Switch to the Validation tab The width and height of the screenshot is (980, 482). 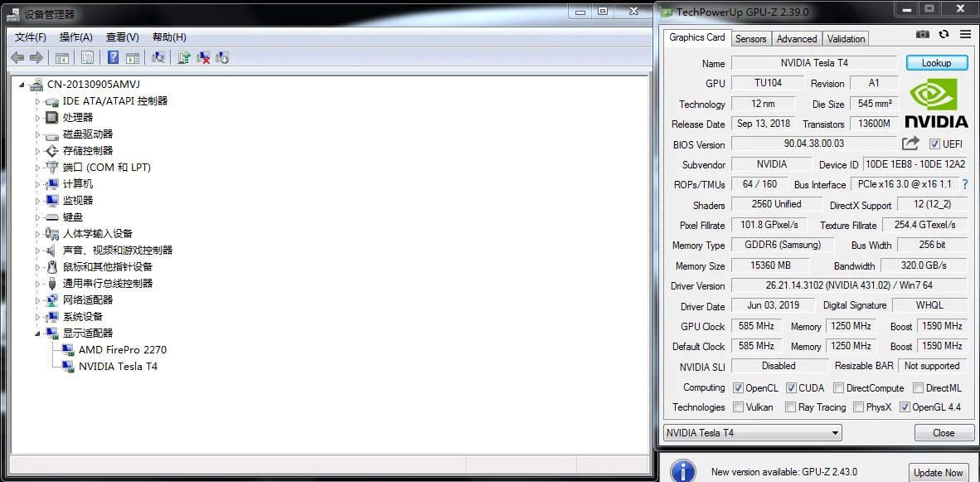point(847,39)
